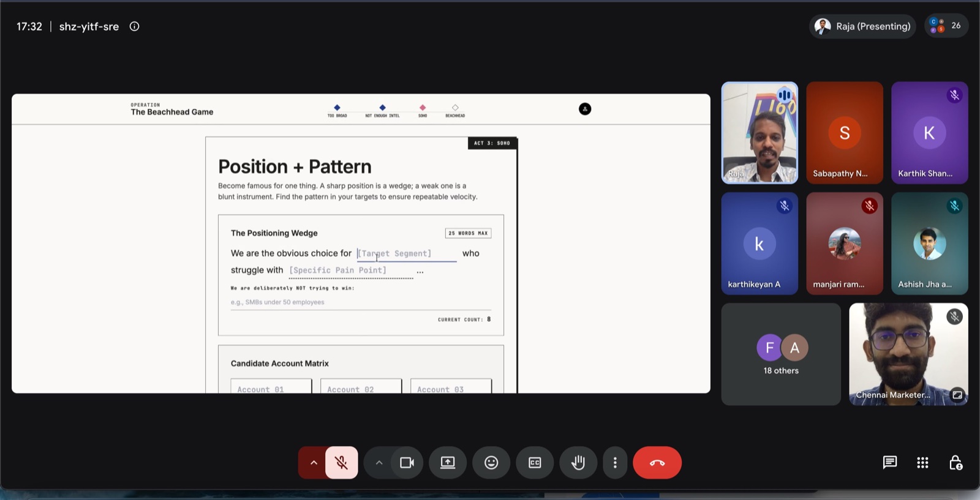Open the 18 others tile
Screen dimensions: 980x500
point(781,354)
